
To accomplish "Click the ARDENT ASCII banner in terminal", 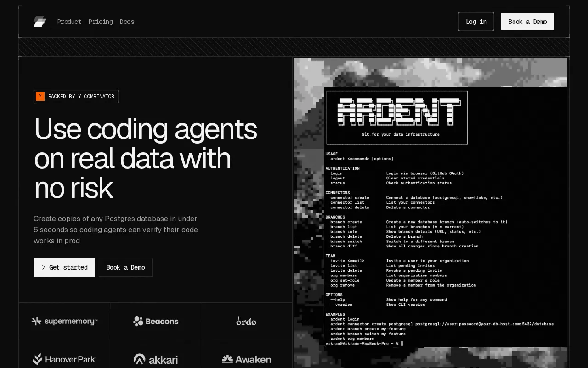I will click(x=398, y=112).
